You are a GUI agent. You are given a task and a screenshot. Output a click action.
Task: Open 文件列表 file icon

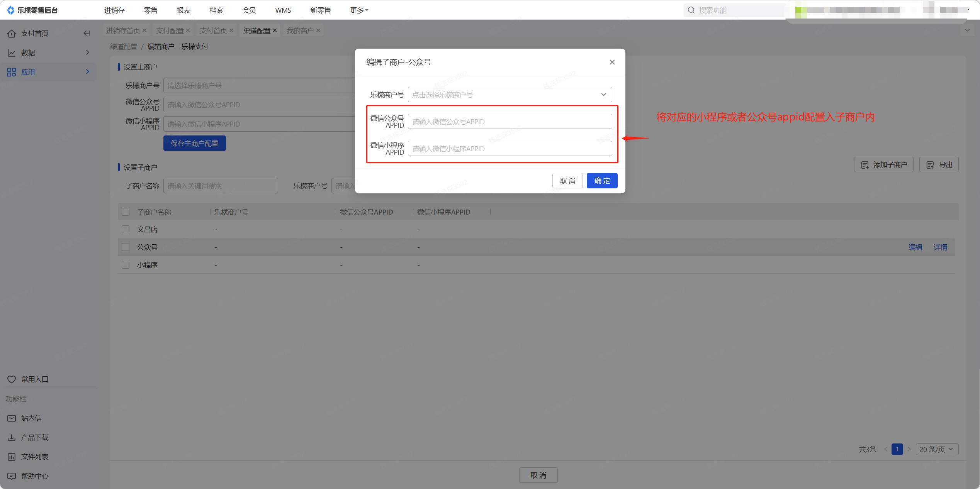[x=12, y=457]
